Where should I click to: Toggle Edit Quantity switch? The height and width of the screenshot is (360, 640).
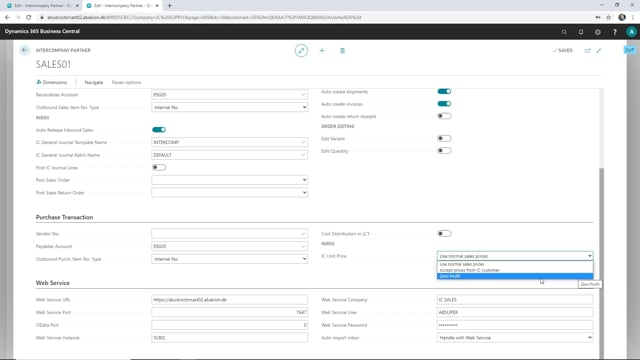444,151
